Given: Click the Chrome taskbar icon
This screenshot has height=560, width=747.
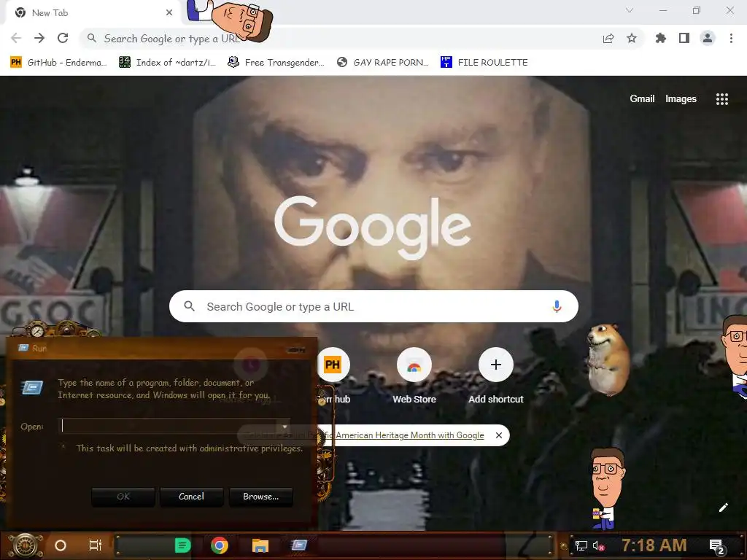Looking at the screenshot, I should pyautogui.click(x=219, y=545).
